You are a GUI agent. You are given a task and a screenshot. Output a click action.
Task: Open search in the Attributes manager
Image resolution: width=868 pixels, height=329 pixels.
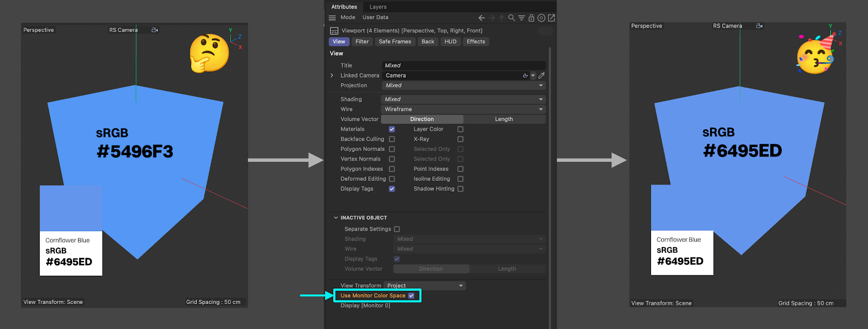[x=512, y=18]
